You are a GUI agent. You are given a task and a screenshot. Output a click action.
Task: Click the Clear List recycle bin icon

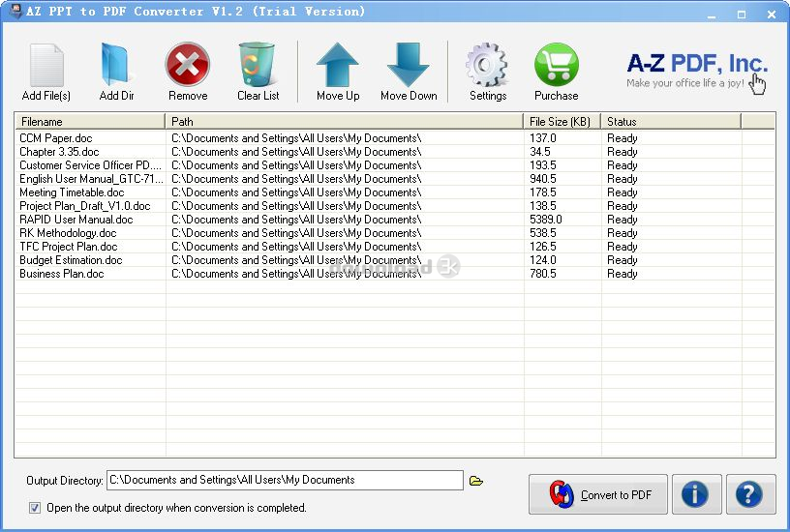tap(258, 65)
